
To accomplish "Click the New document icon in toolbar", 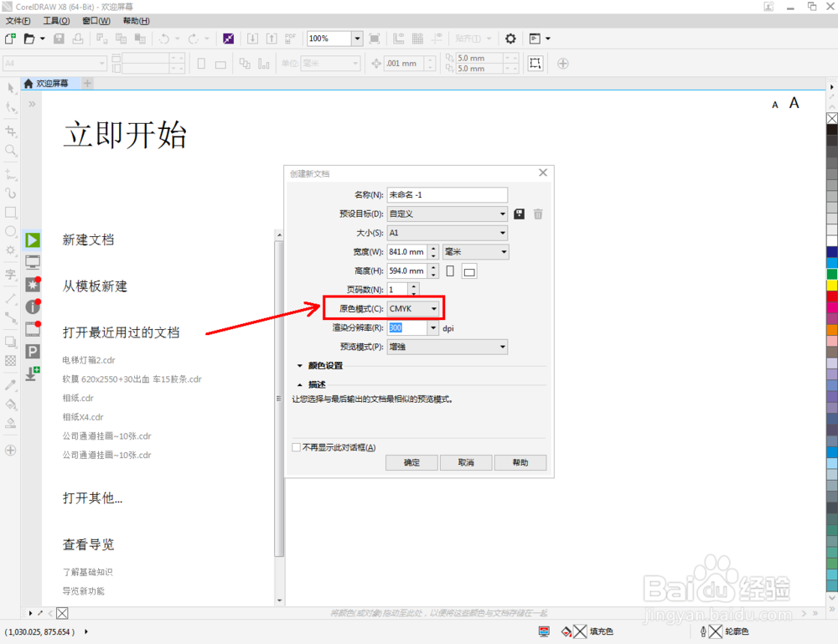I will 10,39.
